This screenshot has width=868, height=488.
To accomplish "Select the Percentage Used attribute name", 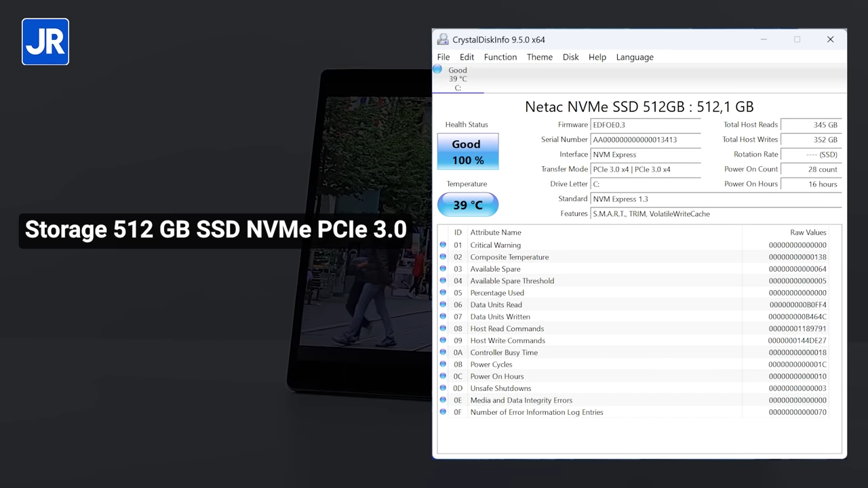I will coord(497,293).
